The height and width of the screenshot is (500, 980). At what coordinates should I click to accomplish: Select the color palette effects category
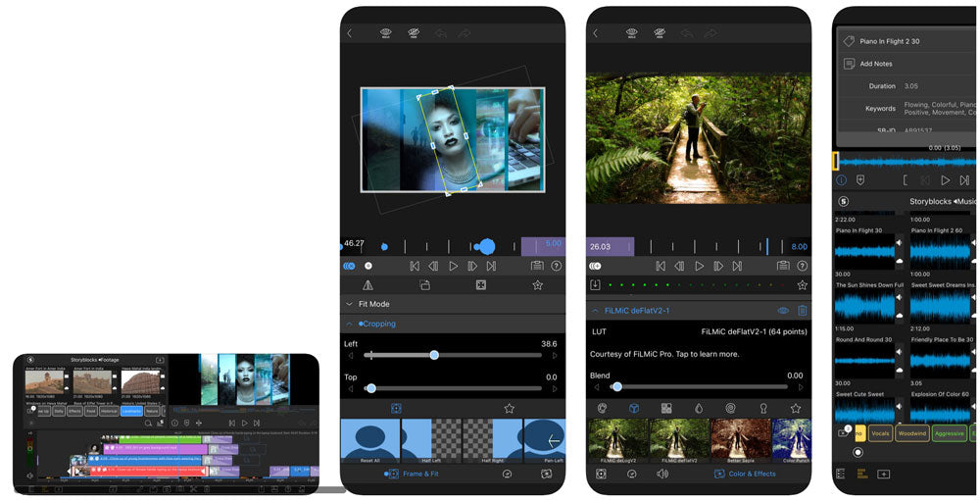tap(603, 408)
